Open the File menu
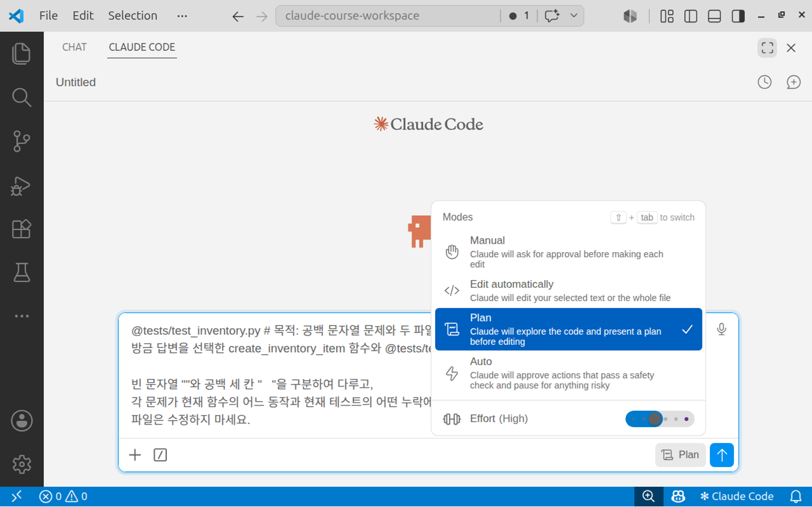This screenshot has height=507, width=812. 48,16
